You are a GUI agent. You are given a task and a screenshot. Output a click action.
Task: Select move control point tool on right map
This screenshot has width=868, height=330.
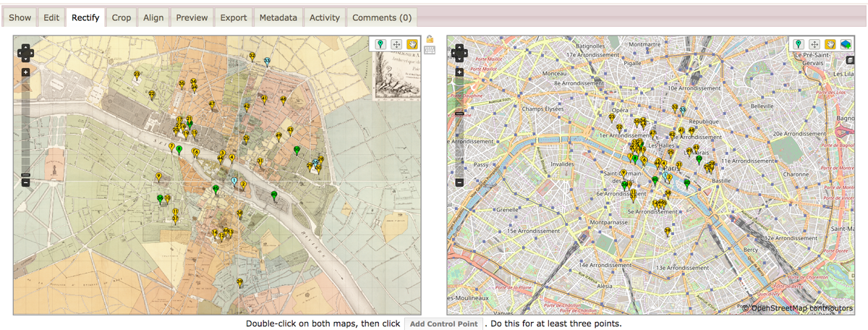pyautogui.click(x=814, y=44)
